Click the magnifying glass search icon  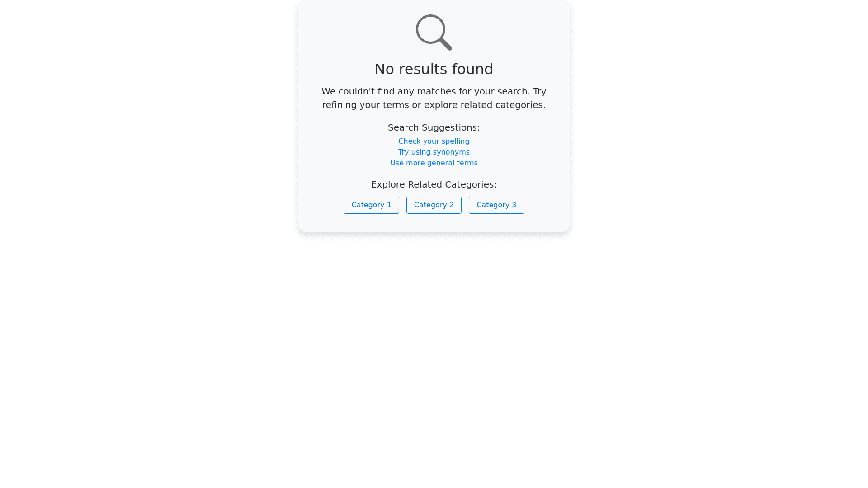coord(434,33)
